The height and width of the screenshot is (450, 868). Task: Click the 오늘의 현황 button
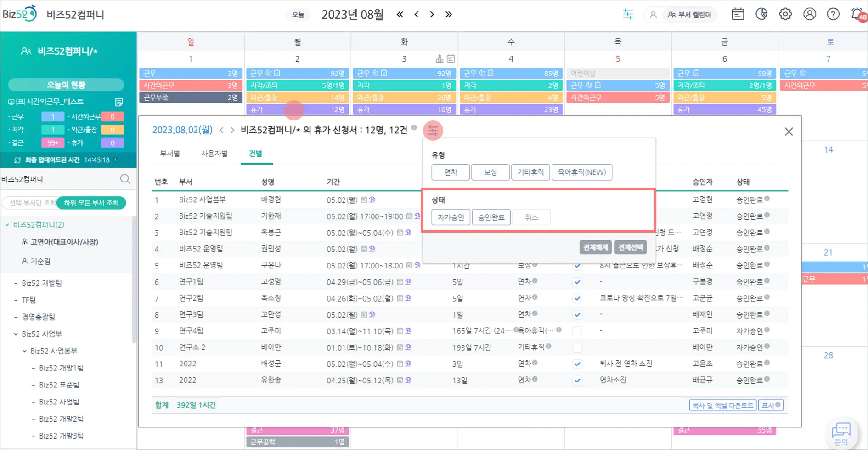pyautogui.click(x=66, y=85)
